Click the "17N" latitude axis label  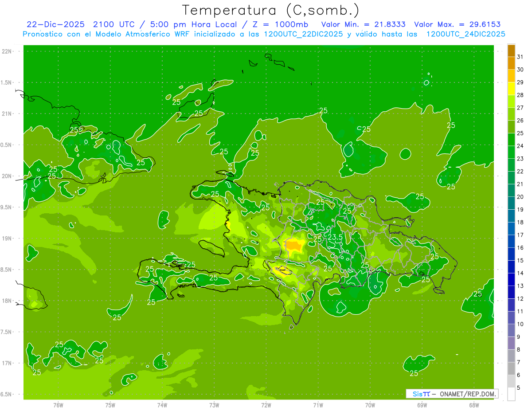tap(7, 363)
